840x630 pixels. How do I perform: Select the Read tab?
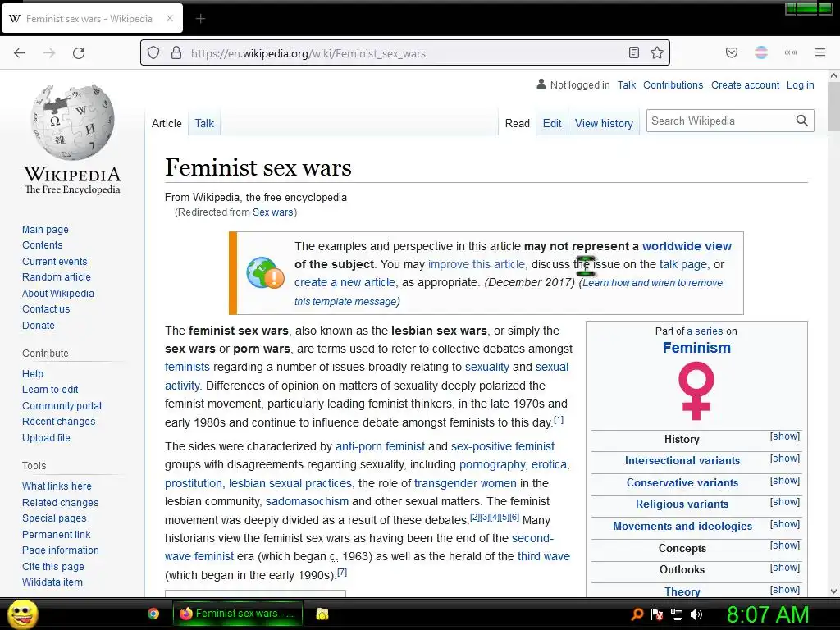coord(517,123)
